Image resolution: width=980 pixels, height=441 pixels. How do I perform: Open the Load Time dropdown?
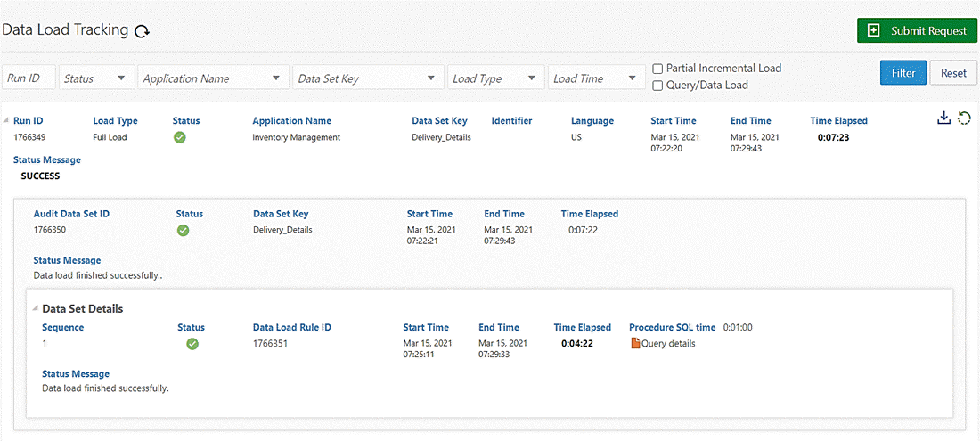pyautogui.click(x=596, y=78)
